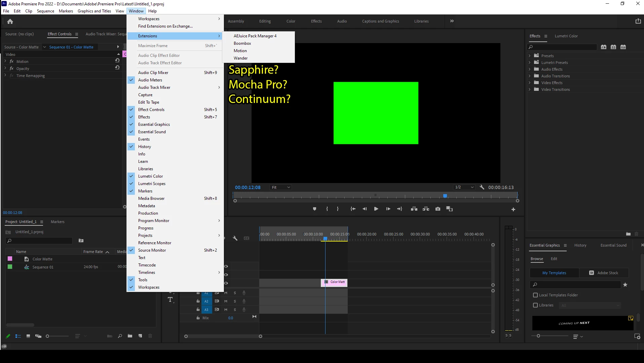Uncheck Effect Controls in Window menu
Viewport: 644px width, 363px height.
(x=175, y=110)
